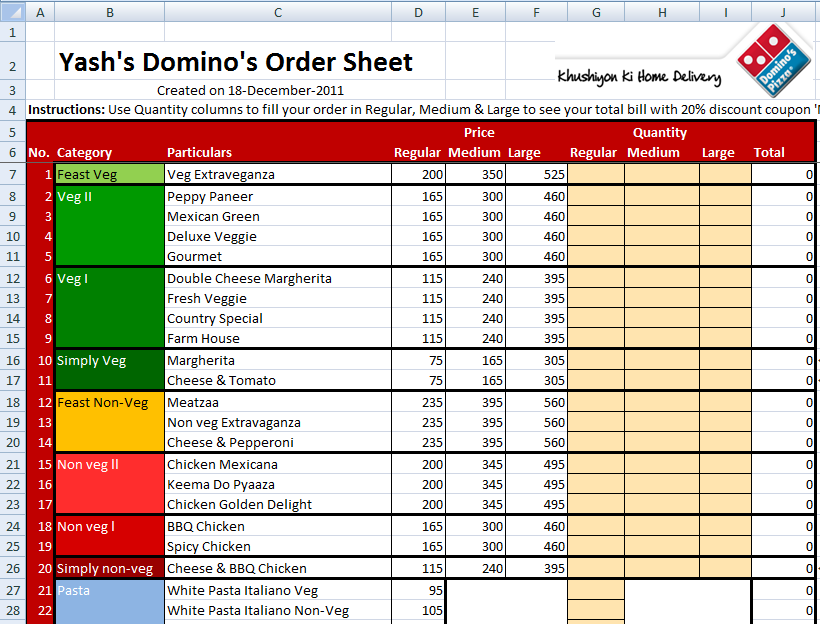Click the "Veg Extraveganza" cell

[x=278, y=175]
